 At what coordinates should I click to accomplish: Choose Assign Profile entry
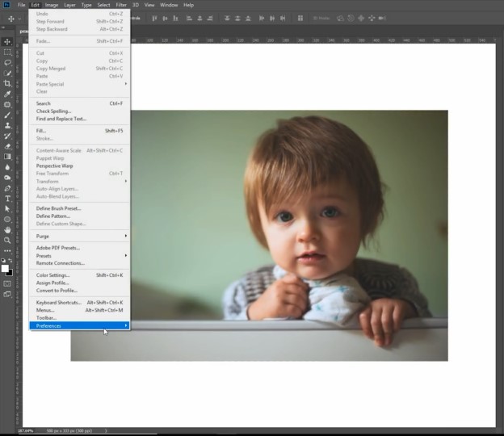pyautogui.click(x=79, y=283)
